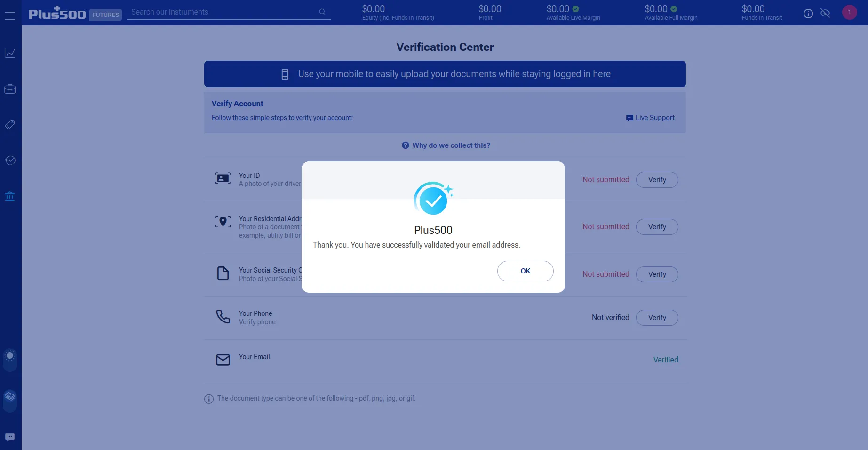
Task: Click the Verify Account heading
Action: (237, 104)
